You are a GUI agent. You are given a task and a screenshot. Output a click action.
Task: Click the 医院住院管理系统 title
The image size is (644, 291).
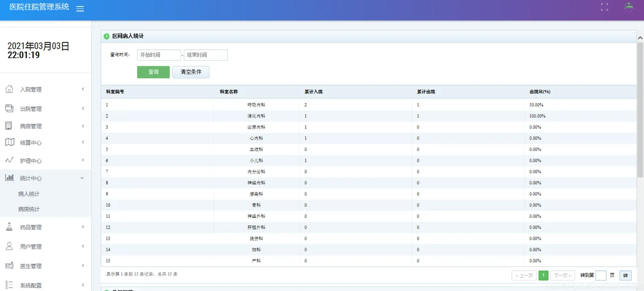click(39, 7)
